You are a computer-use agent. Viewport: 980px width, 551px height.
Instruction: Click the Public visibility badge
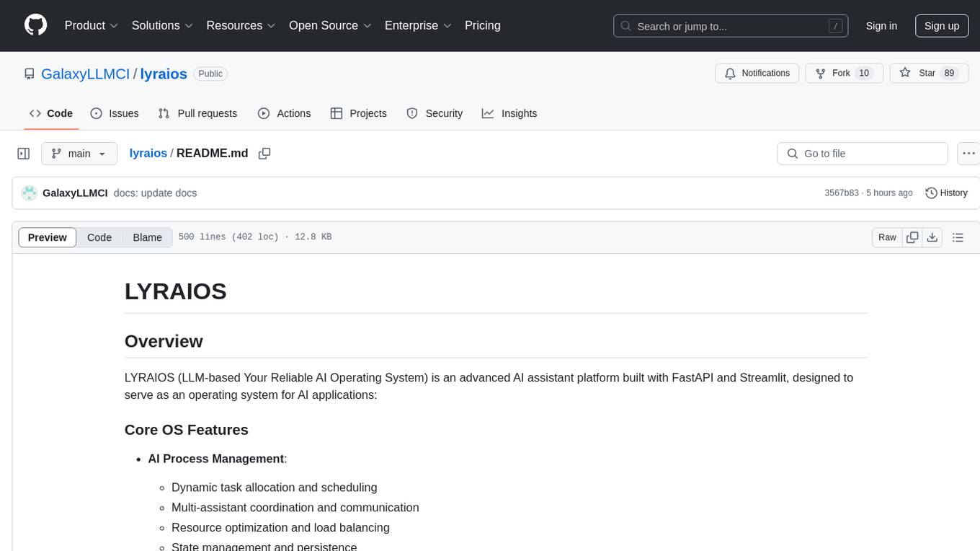[210, 74]
